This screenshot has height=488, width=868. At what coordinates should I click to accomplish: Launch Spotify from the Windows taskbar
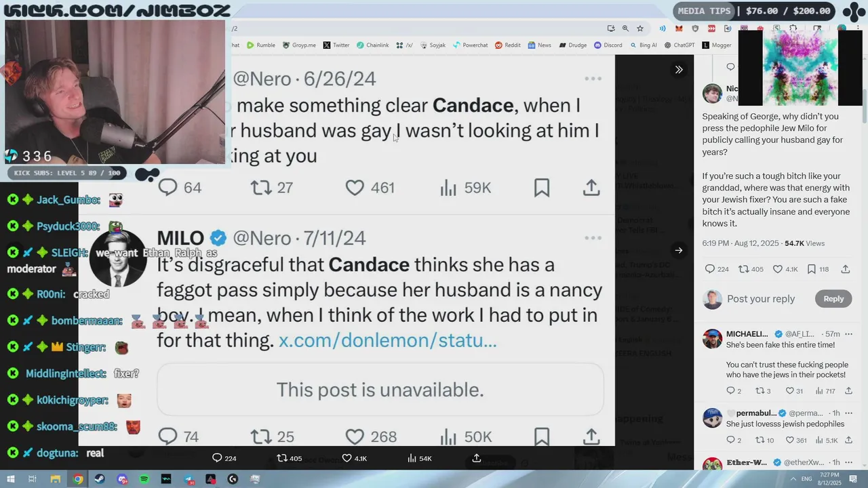point(144,479)
